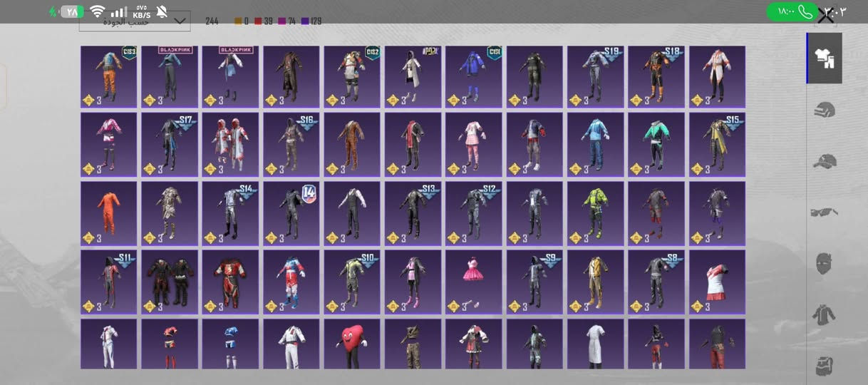
Task: Tap the muted bell status icon
Action: 162,11
